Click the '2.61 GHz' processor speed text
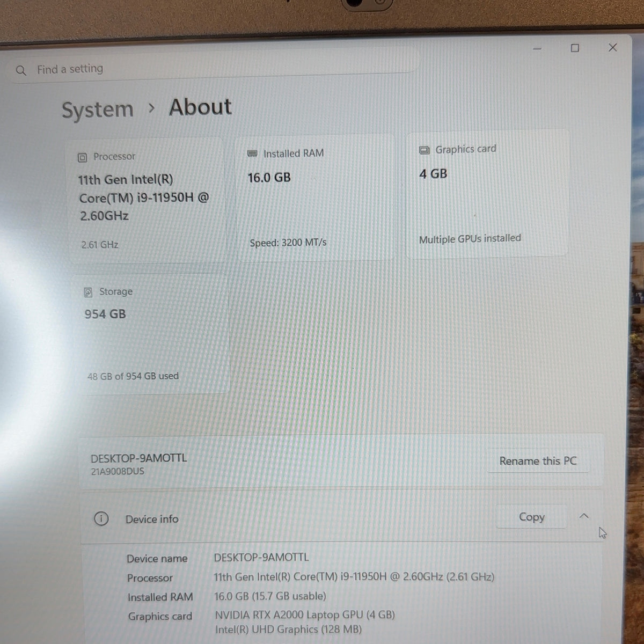This screenshot has width=644, height=644. 100,245
